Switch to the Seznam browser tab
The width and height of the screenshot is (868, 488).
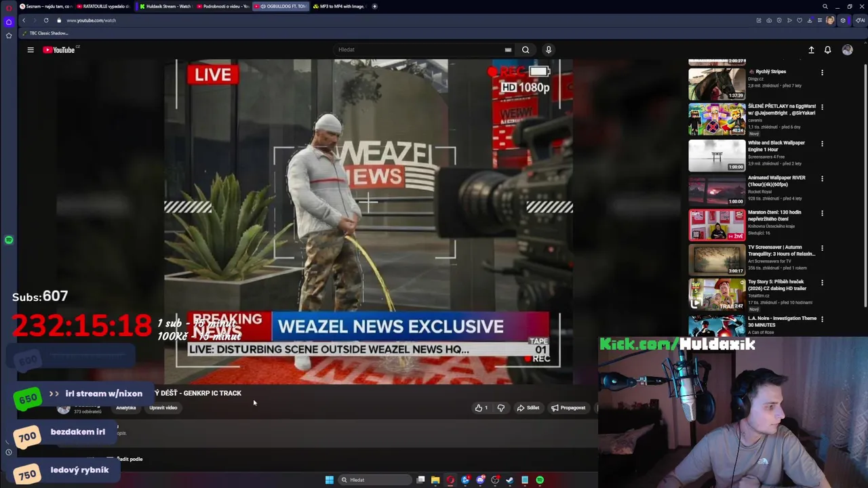(46, 6)
